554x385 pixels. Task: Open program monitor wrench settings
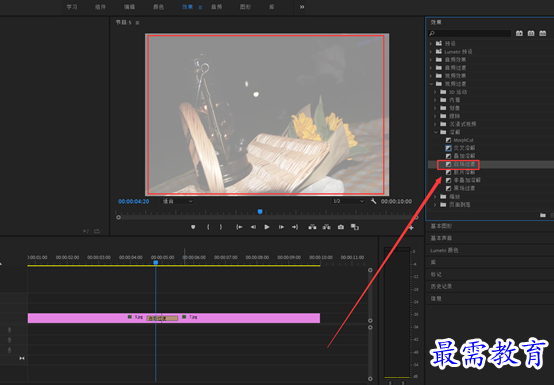coord(373,201)
